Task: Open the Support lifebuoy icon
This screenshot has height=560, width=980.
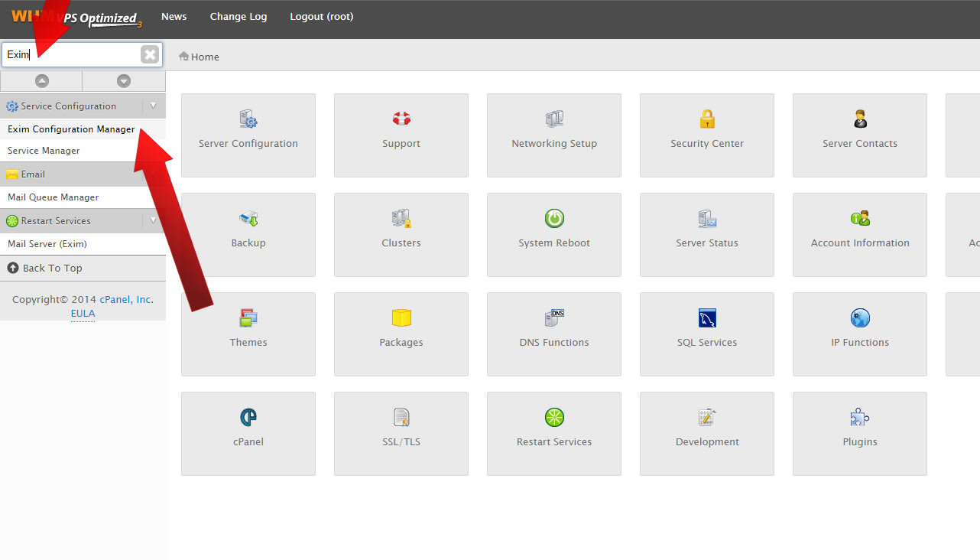Action: click(x=401, y=119)
